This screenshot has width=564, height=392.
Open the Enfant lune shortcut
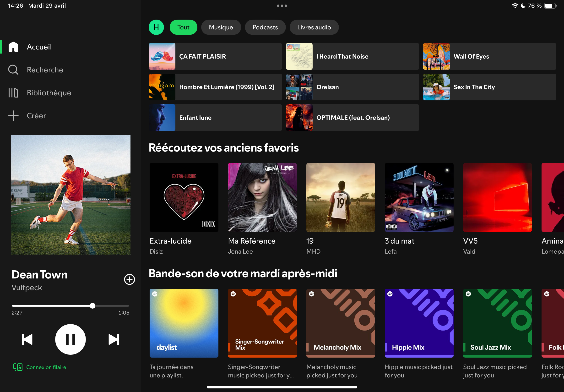tap(215, 118)
